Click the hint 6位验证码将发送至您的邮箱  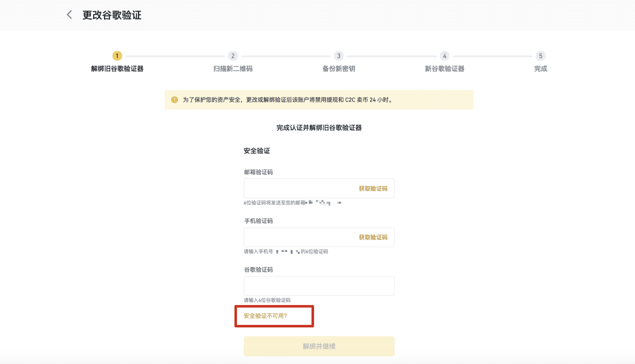coord(275,203)
